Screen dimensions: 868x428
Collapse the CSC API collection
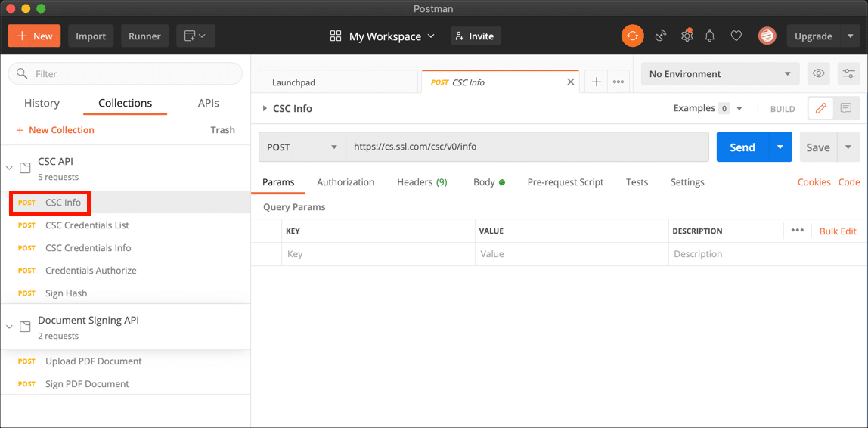(x=10, y=168)
